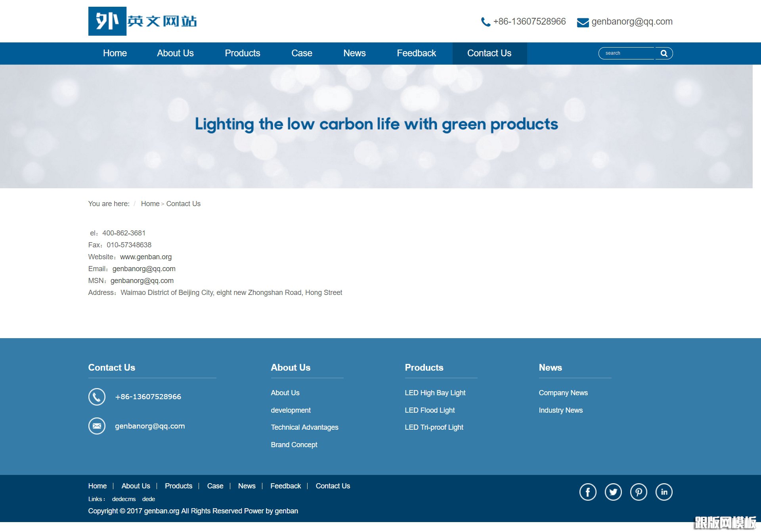
Task: Open the Technical Advantages footer link
Action: click(304, 427)
